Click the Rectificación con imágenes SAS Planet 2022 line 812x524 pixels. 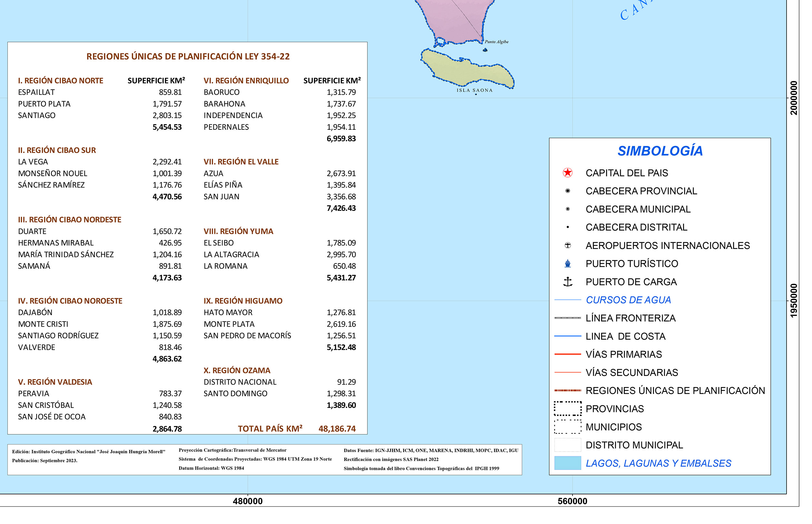(391, 459)
